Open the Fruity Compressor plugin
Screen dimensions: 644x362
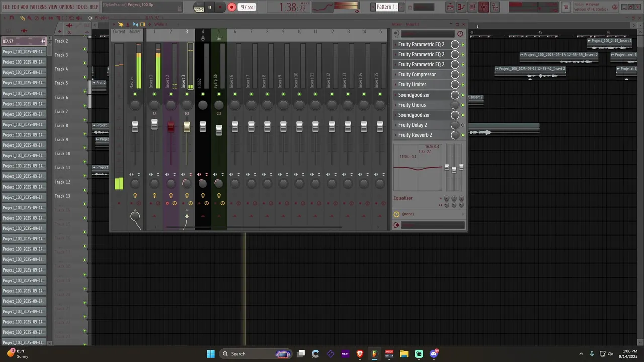[417, 74]
